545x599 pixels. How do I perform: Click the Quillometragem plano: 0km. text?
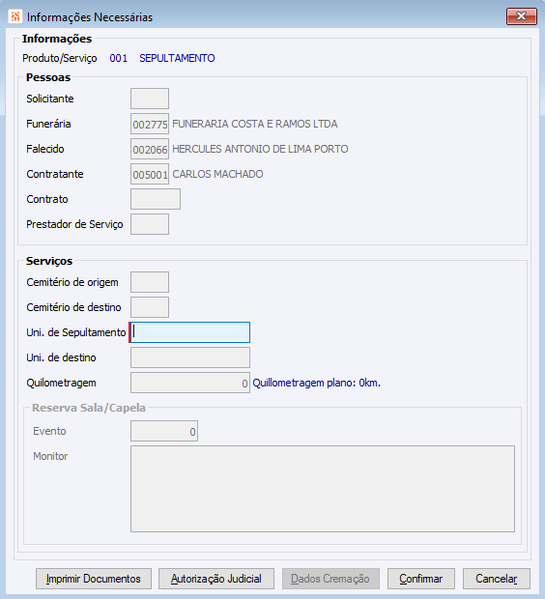317,383
